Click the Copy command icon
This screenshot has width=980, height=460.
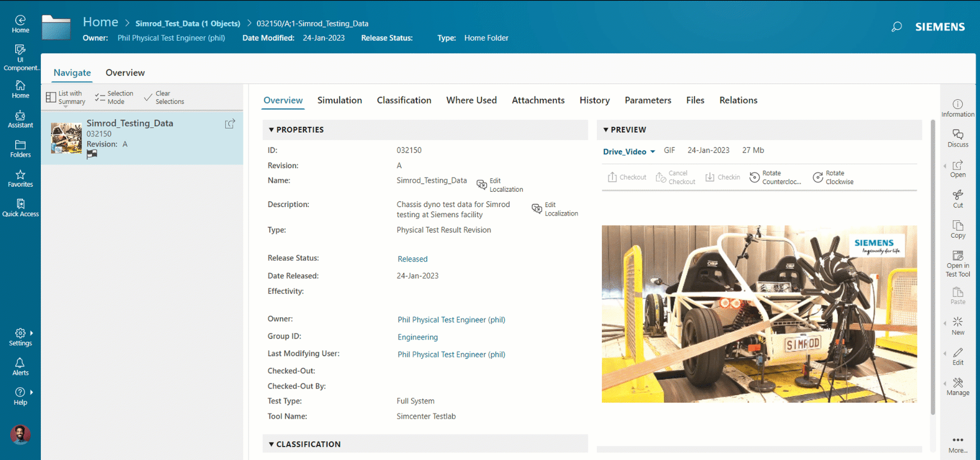click(958, 229)
